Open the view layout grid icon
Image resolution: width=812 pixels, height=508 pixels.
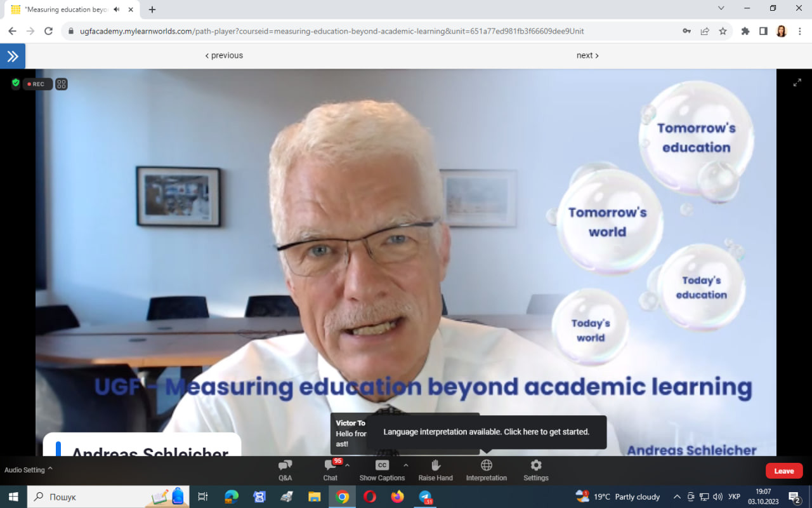(62, 84)
